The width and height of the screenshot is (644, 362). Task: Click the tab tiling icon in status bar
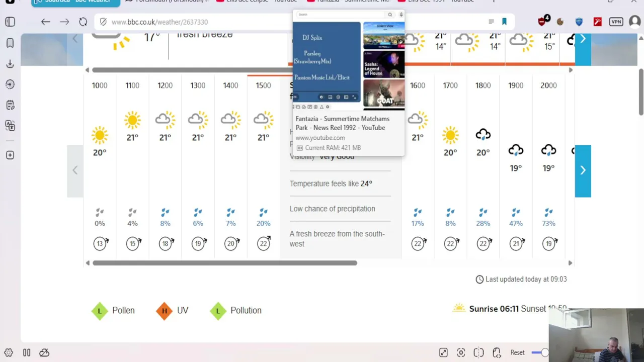point(27,352)
